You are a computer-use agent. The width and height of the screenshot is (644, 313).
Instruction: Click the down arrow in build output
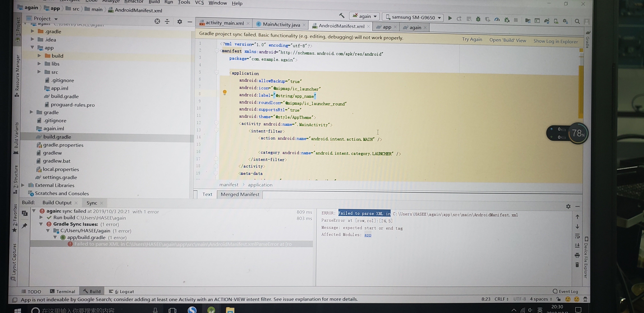click(x=577, y=226)
